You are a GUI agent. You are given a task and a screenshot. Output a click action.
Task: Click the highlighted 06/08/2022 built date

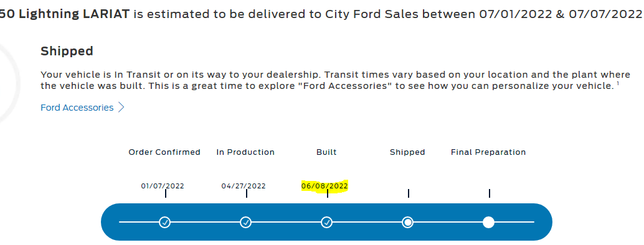(324, 186)
